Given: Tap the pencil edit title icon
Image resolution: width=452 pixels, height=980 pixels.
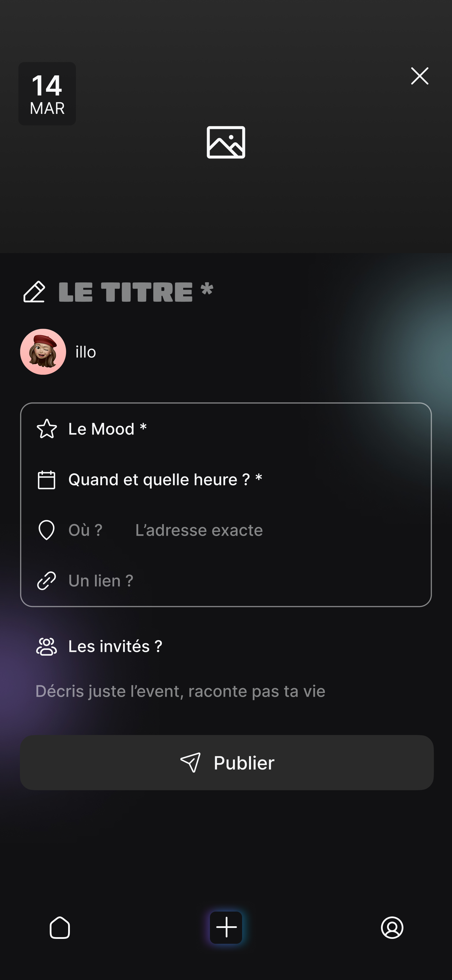Looking at the screenshot, I should [x=34, y=292].
